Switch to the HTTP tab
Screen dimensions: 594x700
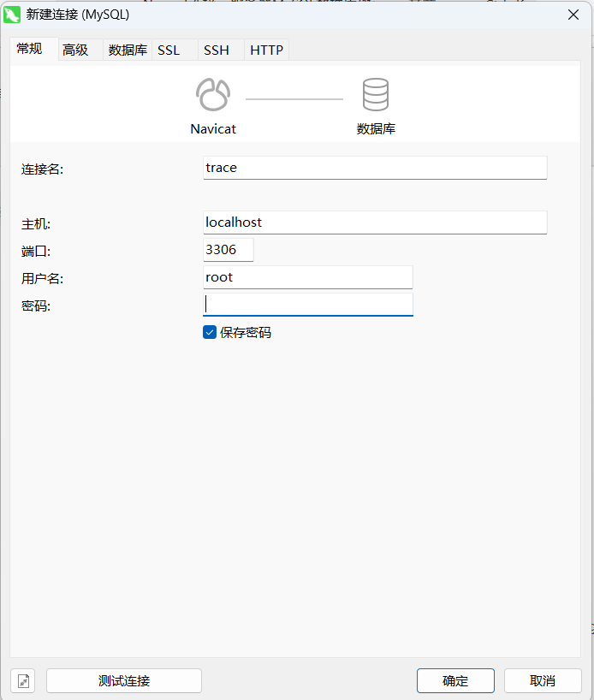point(266,50)
